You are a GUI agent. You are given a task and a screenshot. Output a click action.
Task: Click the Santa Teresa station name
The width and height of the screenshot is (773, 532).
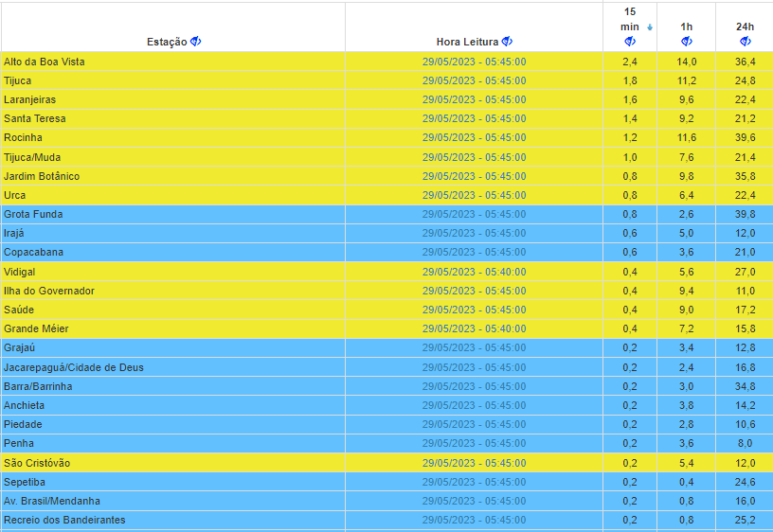pyautogui.click(x=35, y=118)
